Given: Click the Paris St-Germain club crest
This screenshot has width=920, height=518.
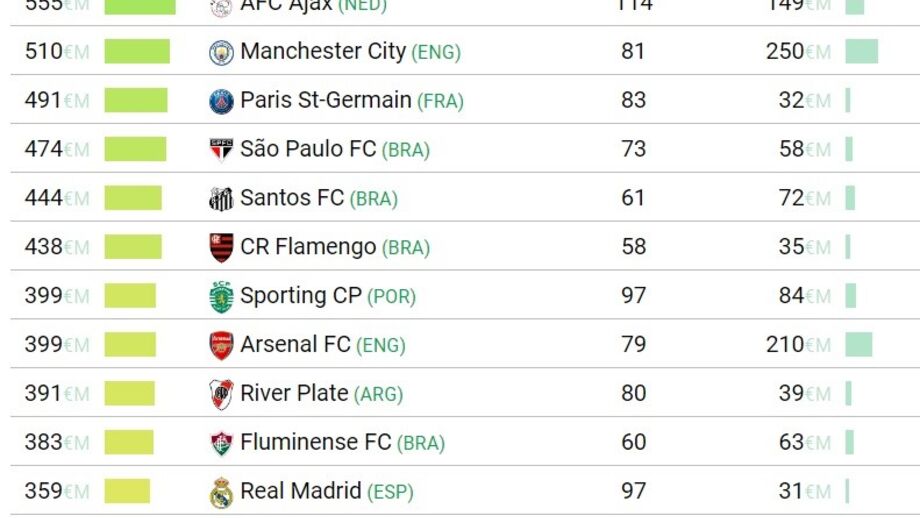Looking at the screenshot, I should [x=221, y=101].
